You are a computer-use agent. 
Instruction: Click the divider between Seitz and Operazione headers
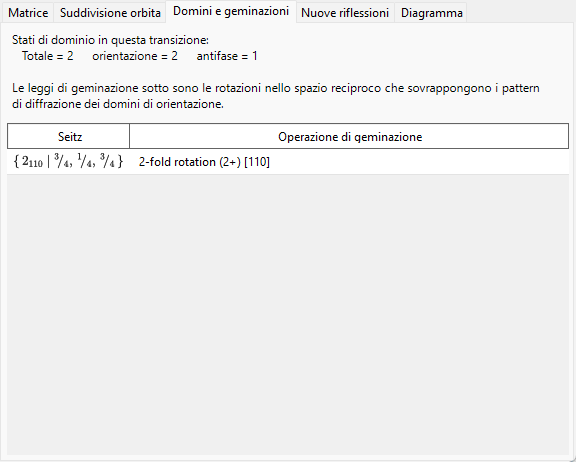tap(129, 137)
